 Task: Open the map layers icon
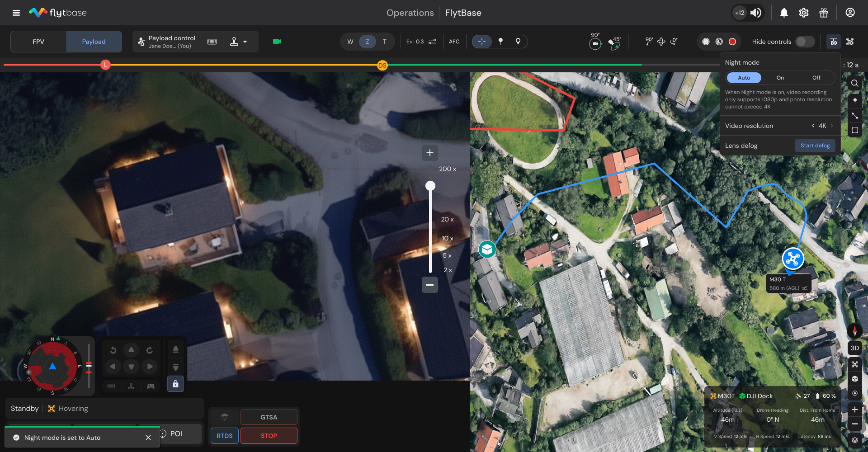tap(854, 440)
